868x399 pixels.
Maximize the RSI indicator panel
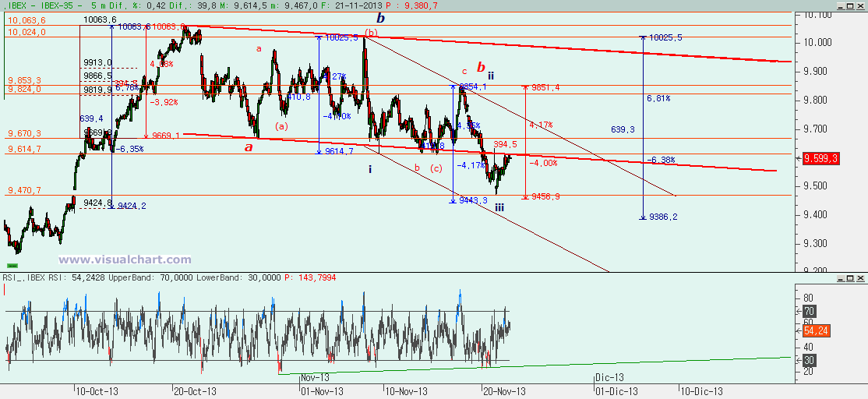[x=852, y=277]
